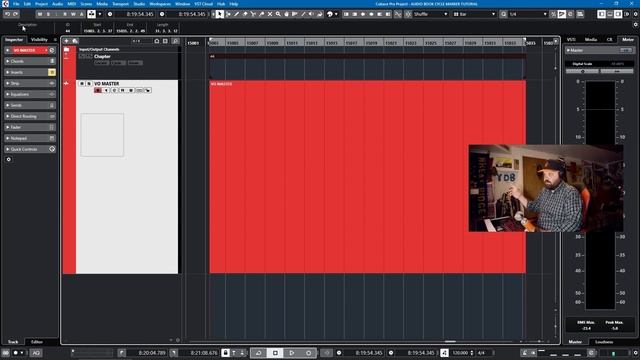Expand the Notepad inspector section
This screenshot has width=640, height=360.
[x=30, y=138]
